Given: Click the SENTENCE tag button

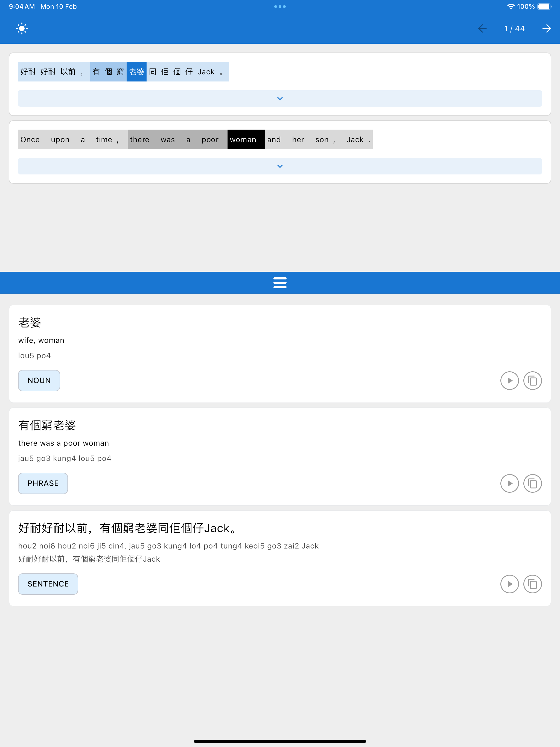Looking at the screenshot, I should [48, 584].
